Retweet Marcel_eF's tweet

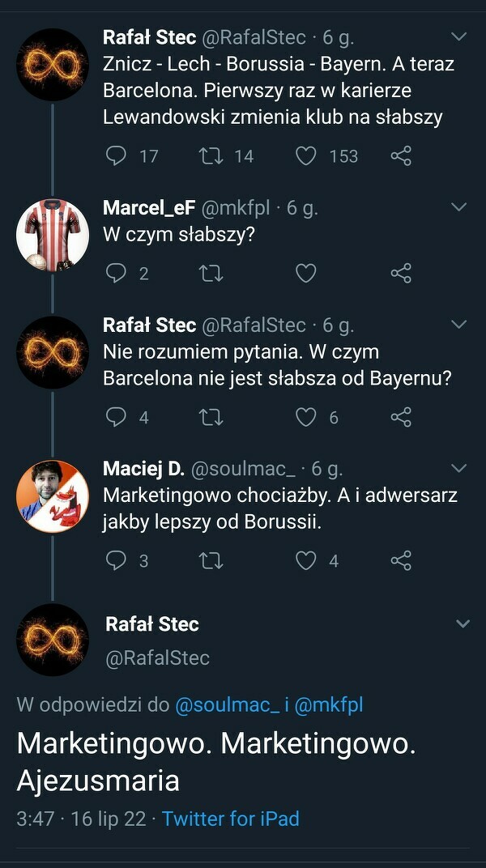pos(211,274)
